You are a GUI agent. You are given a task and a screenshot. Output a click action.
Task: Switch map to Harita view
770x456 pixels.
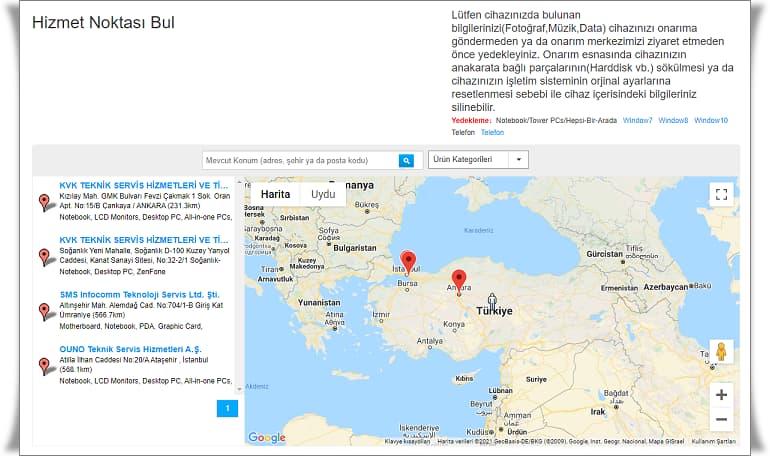275,194
